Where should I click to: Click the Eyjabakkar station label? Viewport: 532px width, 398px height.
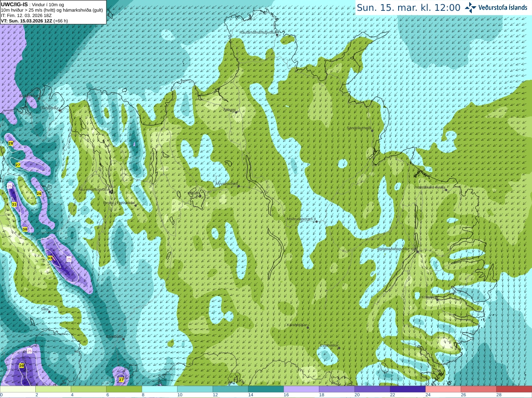click(329, 345)
